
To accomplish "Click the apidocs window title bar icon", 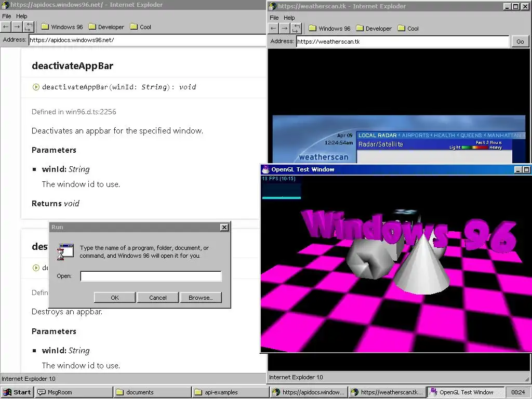I will click(x=5, y=5).
